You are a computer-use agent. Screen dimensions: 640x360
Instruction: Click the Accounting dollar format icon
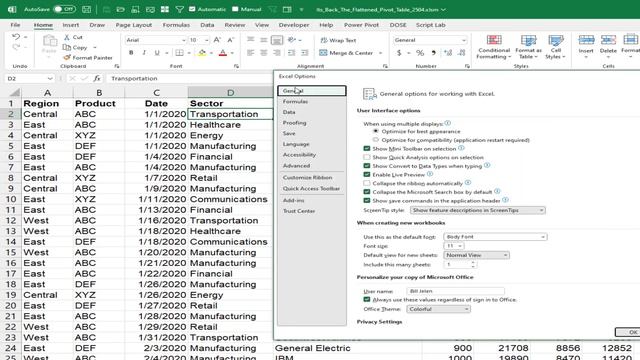(x=399, y=53)
